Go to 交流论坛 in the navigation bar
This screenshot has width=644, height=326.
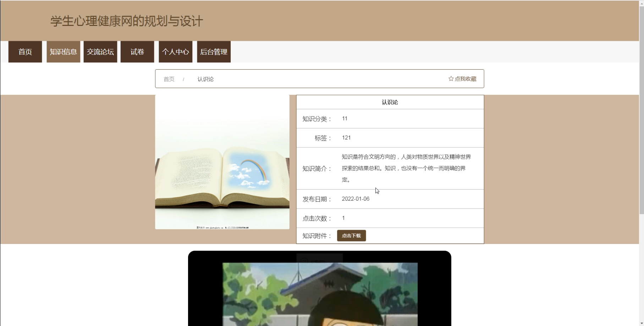click(100, 52)
